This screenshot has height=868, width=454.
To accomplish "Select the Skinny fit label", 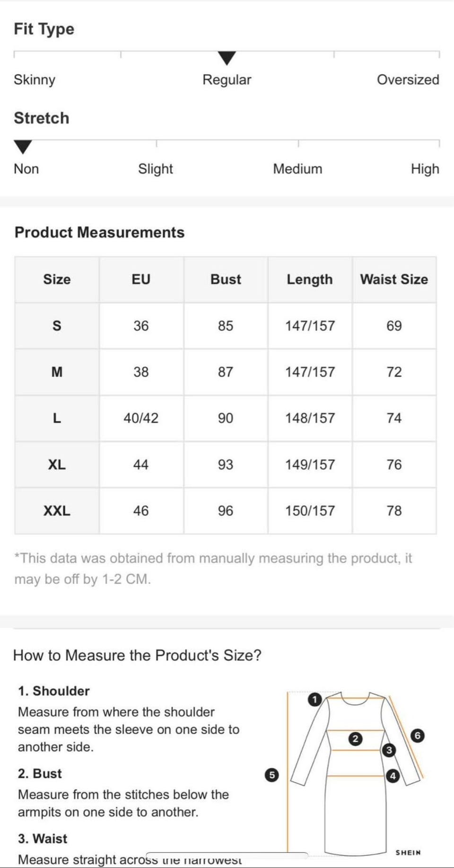I will click(35, 79).
